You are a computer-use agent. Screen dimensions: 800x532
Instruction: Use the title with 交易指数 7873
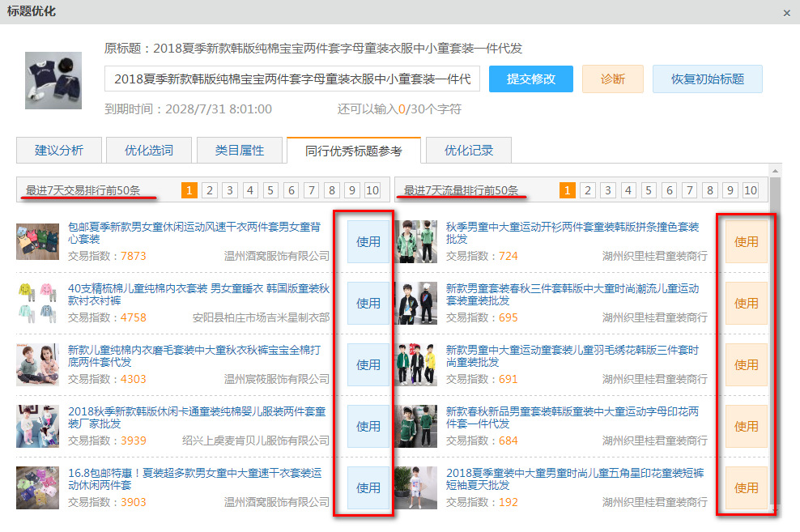tap(368, 242)
